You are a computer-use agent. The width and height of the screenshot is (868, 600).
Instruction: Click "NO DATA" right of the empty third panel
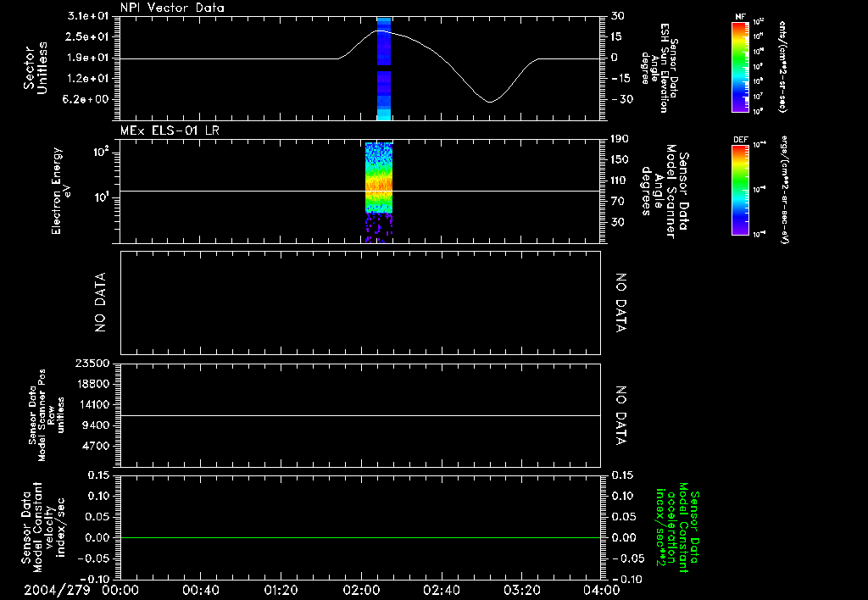tap(621, 303)
